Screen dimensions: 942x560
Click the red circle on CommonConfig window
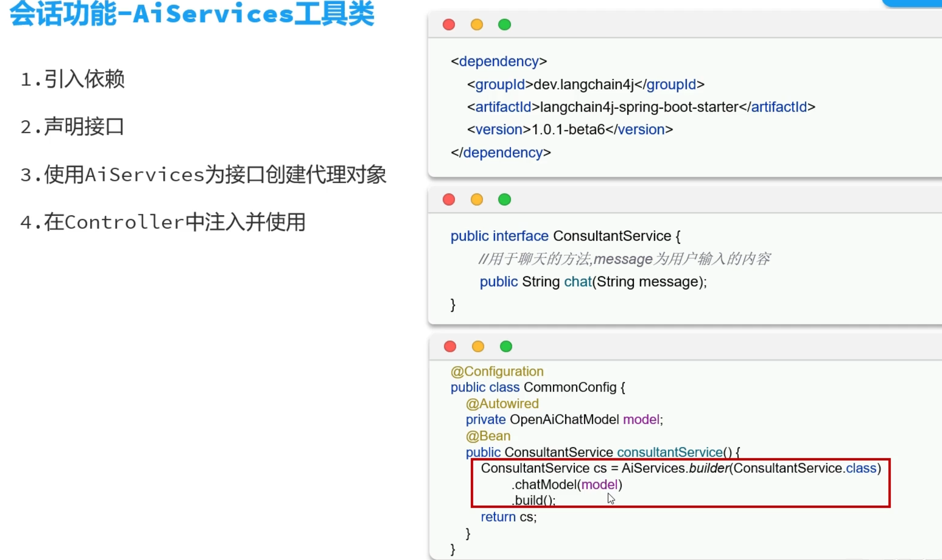[x=450, y=346]
